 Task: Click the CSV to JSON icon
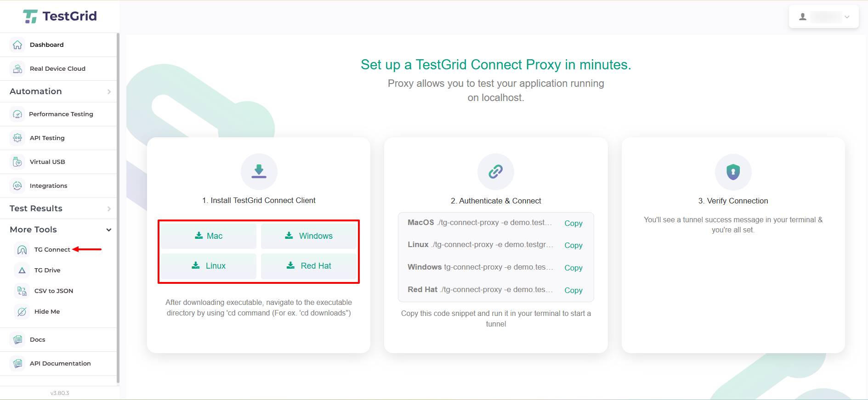tap(22, 291)
